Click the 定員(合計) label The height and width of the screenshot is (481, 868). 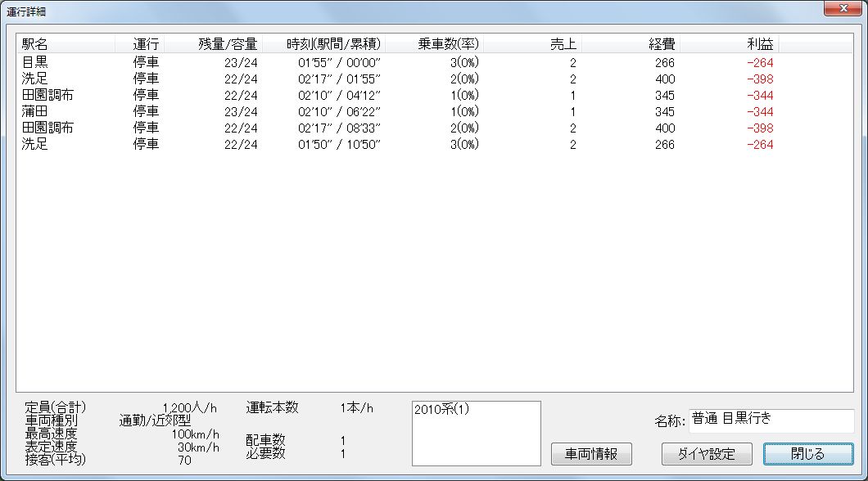56,407
